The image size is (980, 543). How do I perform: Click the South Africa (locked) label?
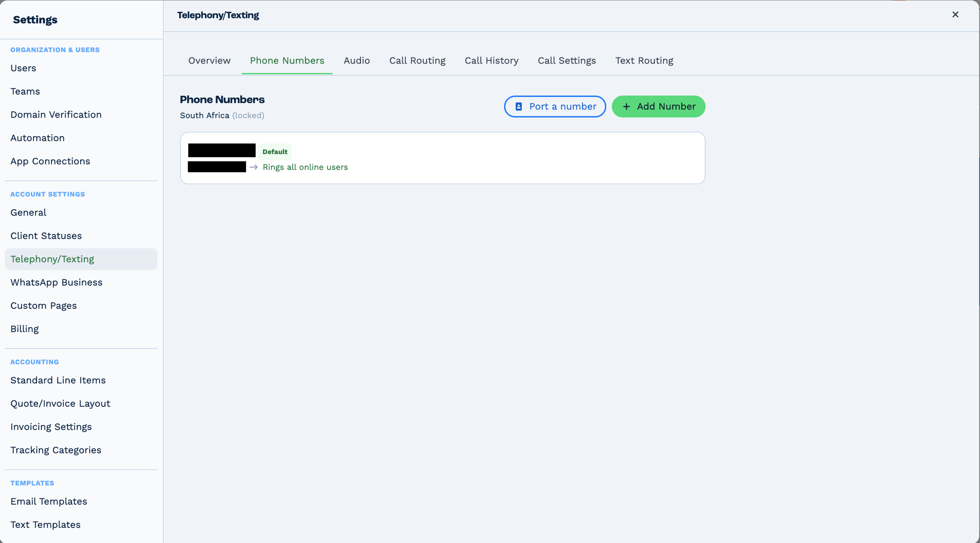pyautogui.click(x=222, y=116)
